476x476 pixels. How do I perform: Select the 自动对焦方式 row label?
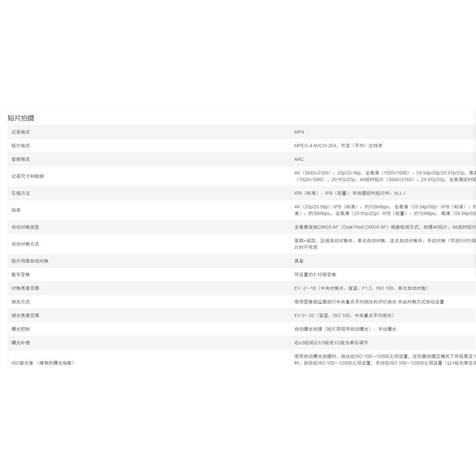pyautogui.click(x=25, y=244)
